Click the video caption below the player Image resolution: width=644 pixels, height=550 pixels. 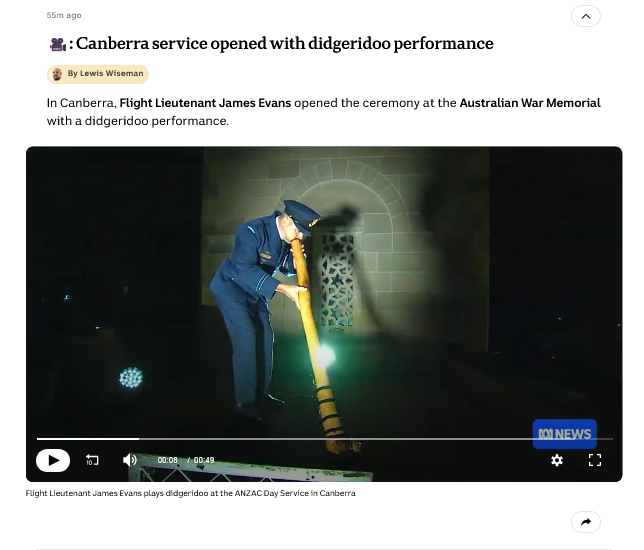[x=191, y=493]
